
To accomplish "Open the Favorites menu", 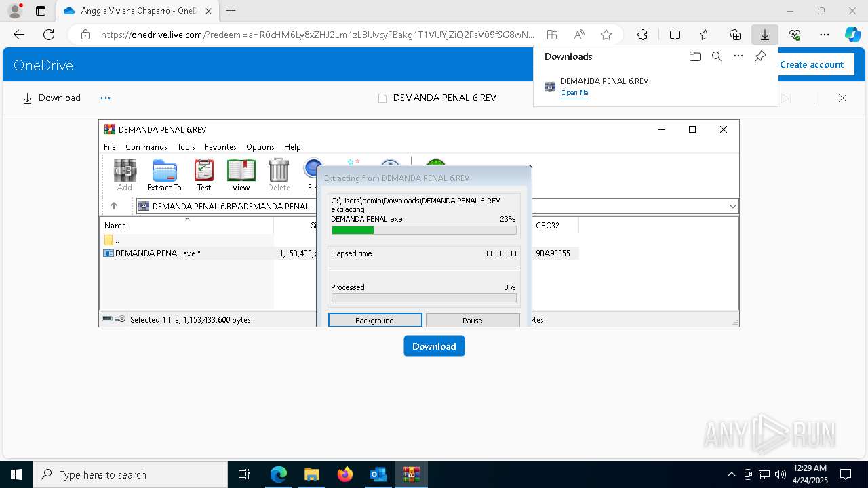I will [220, 147].
